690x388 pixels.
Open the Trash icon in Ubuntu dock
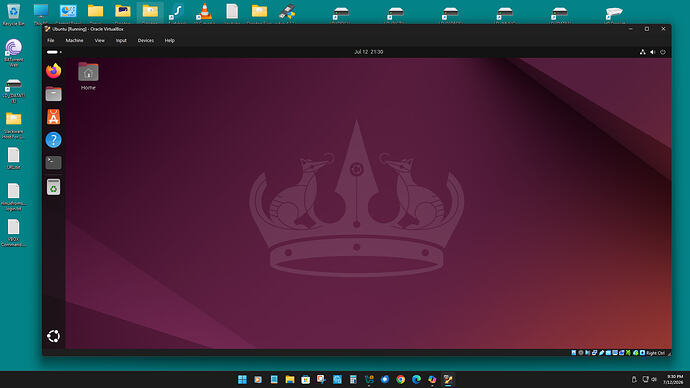53,187
